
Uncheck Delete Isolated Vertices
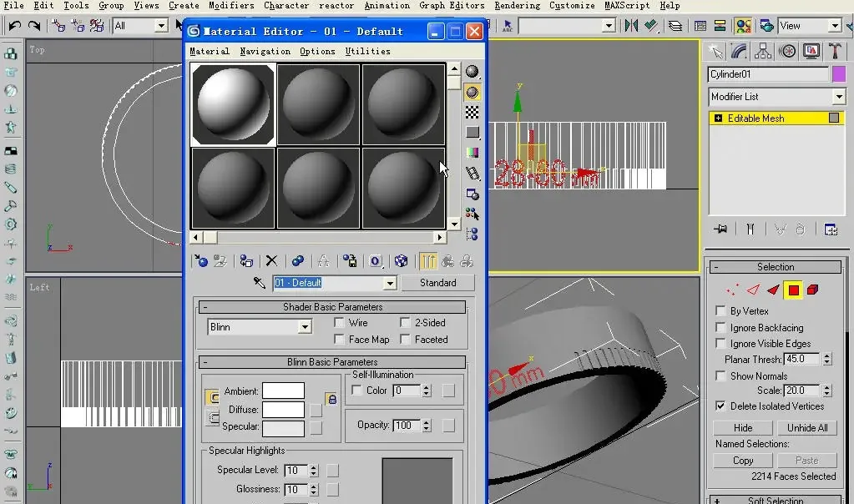click(720, 406)
